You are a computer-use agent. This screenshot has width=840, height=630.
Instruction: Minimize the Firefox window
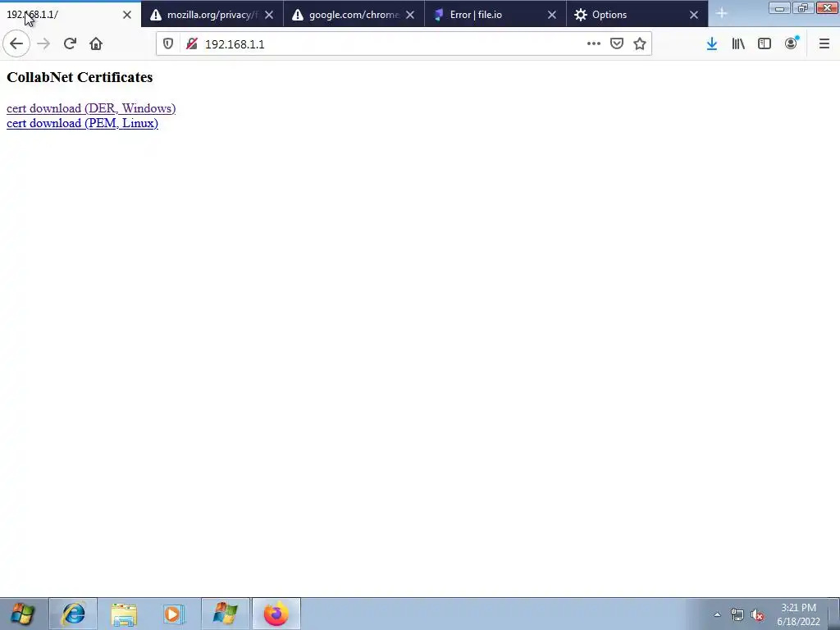pos(779,8)
